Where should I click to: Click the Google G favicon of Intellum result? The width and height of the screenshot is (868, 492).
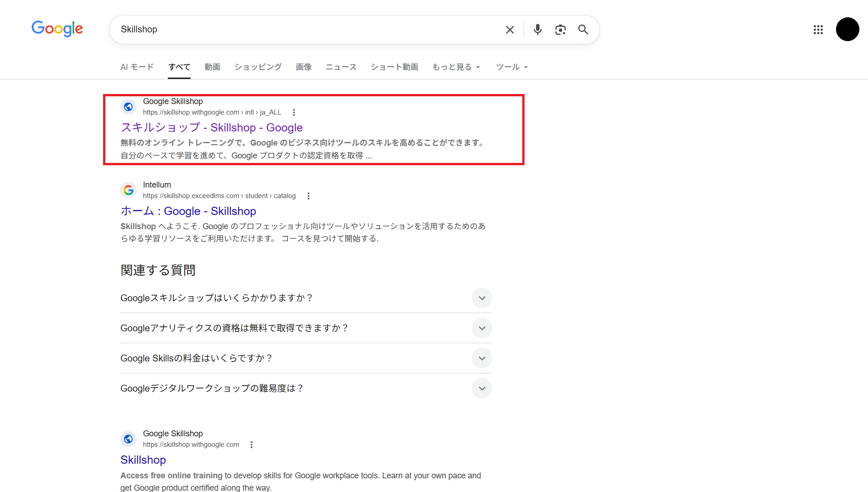click(x=128, y=190)
